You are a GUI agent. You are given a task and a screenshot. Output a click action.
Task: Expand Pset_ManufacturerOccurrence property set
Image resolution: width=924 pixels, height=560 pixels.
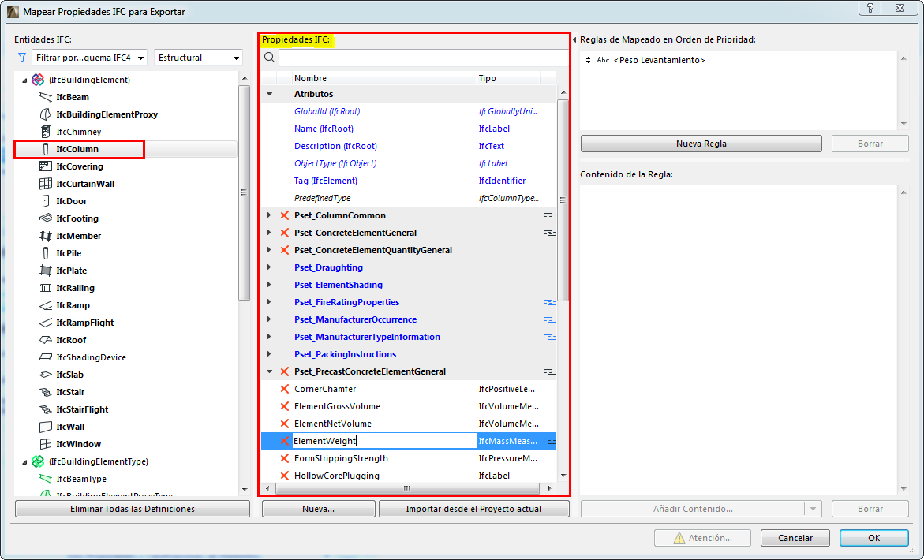[x=269, y=319]
